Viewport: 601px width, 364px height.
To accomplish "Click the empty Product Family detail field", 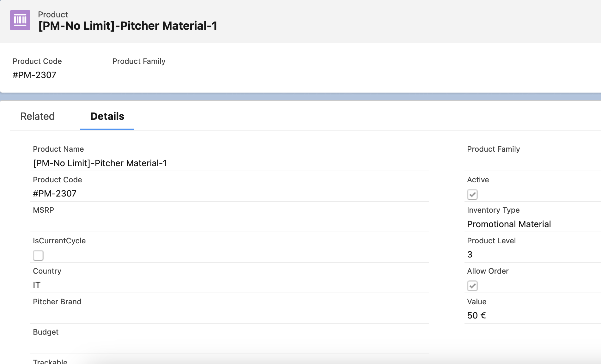I will point(531,163).
